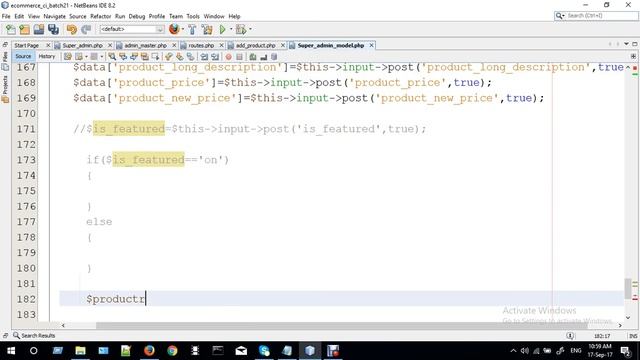Click the Save All toolbar icon

[53, 29]
